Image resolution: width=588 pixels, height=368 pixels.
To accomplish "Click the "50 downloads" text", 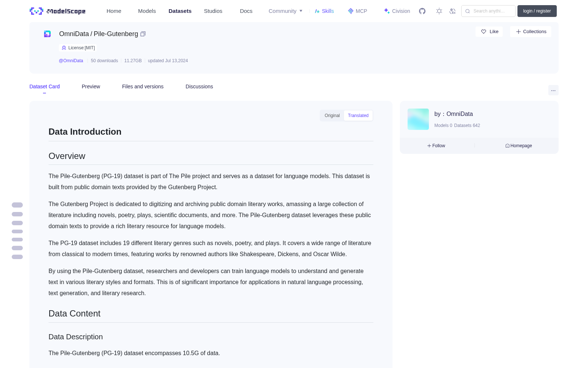I will (x=104, y=61).
